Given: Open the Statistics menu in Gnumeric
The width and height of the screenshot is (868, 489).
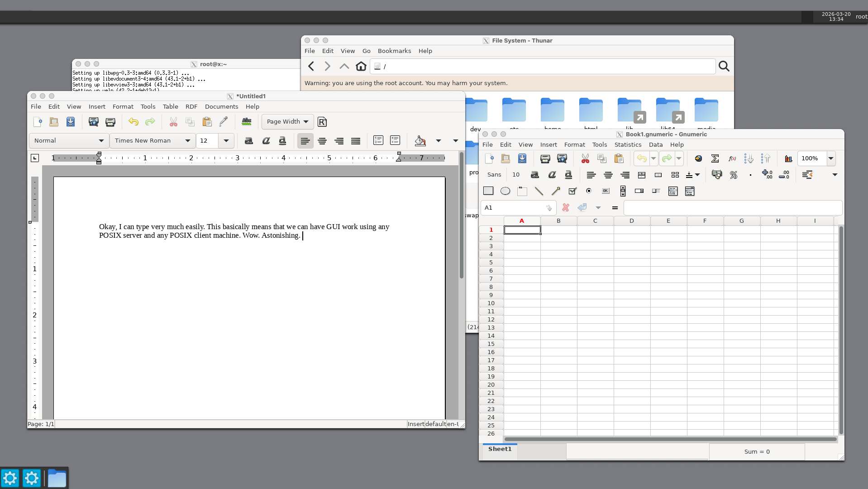Looking at the screenshot, I should pos(628,145).
